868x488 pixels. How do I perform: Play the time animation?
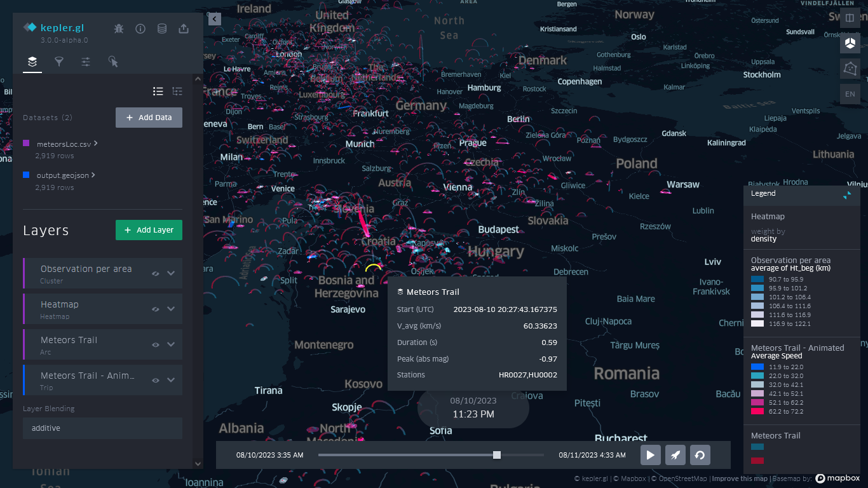pos(650,455)
